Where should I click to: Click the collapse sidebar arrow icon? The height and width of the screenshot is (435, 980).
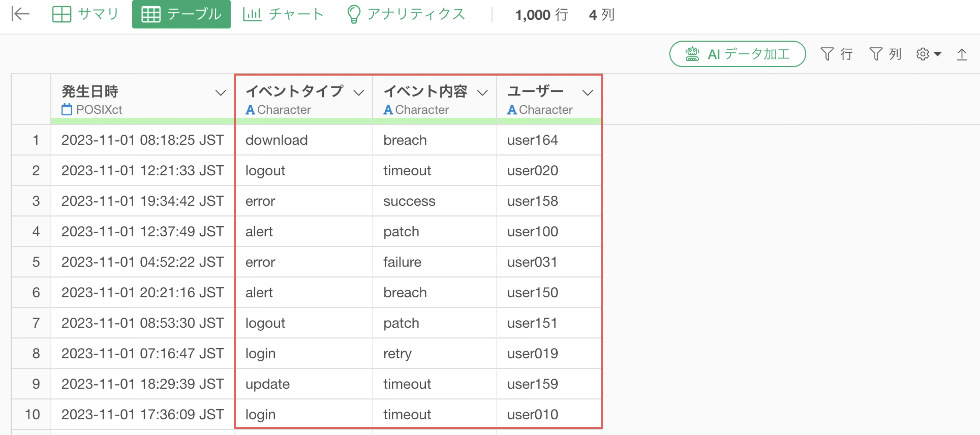(x=20, y=15)
